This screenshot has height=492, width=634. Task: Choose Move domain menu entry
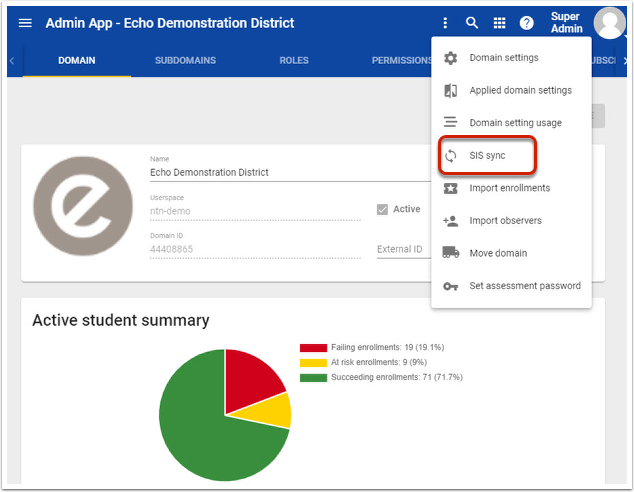click(498, 253)
